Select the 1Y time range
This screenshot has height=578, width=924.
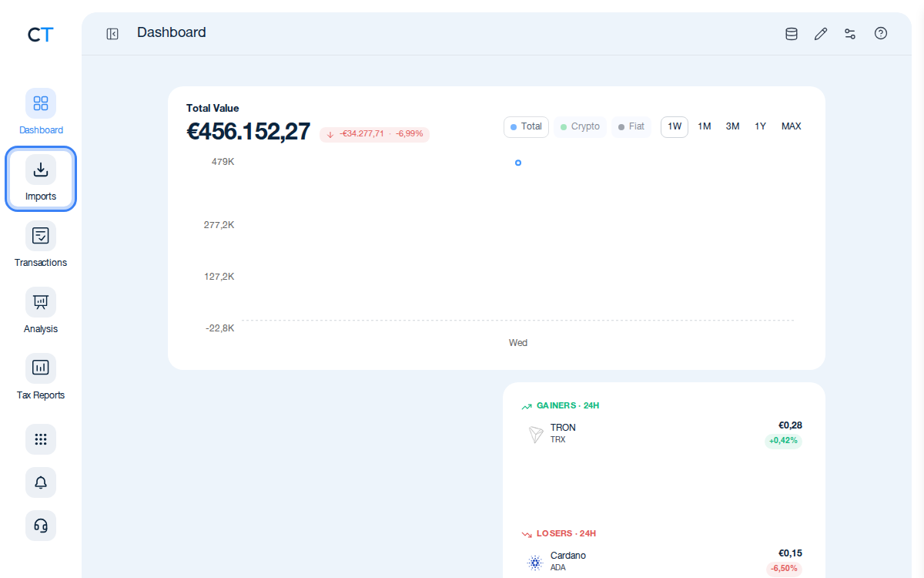tap(760, 127)
